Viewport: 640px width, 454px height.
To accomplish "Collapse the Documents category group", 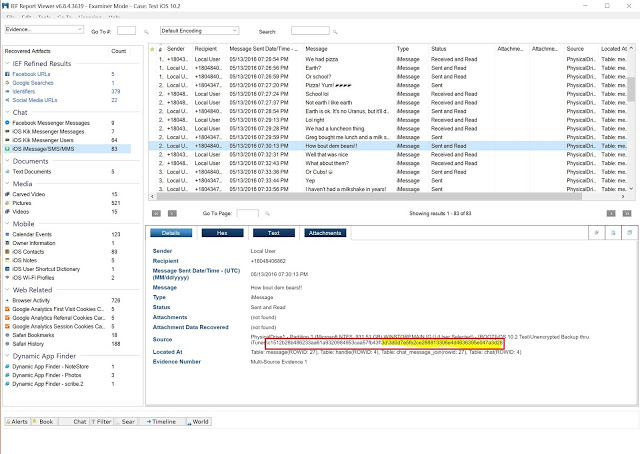I will pyautogui.click(x=7, y=161).
